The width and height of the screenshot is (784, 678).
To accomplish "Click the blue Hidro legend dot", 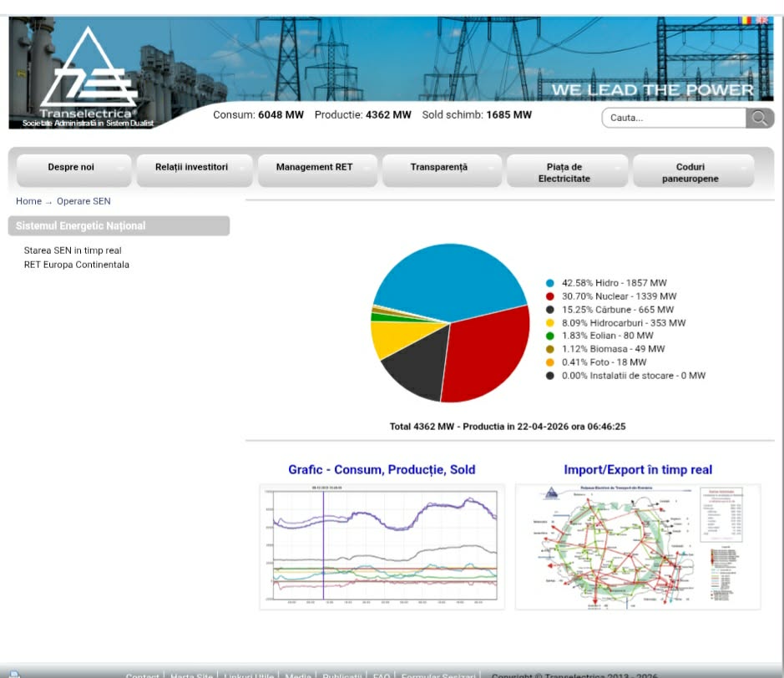I will click(550, 283).
